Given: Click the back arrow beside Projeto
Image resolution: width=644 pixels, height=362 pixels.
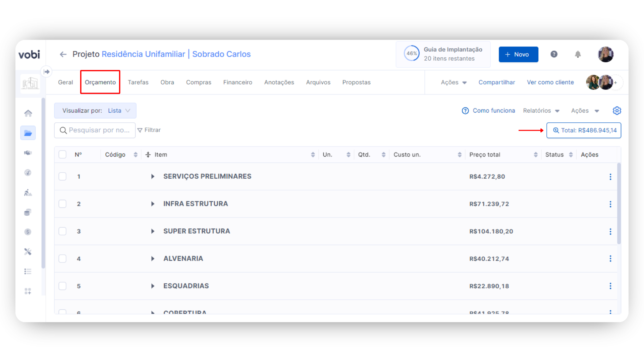Looking at the screenshot, I should point(63,54).
